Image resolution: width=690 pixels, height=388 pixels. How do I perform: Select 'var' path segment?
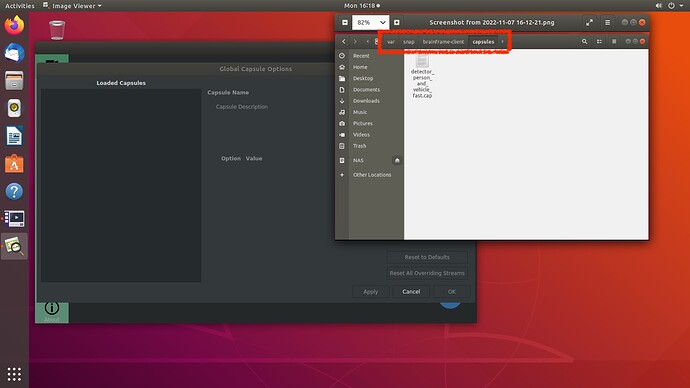click(x=391, y=42)
